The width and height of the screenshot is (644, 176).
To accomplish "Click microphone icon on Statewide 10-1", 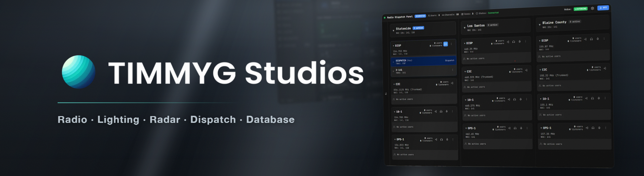I will point(447,111).
